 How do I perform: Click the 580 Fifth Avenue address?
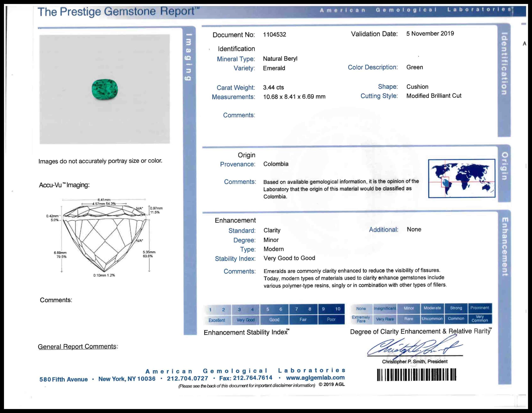64,379
